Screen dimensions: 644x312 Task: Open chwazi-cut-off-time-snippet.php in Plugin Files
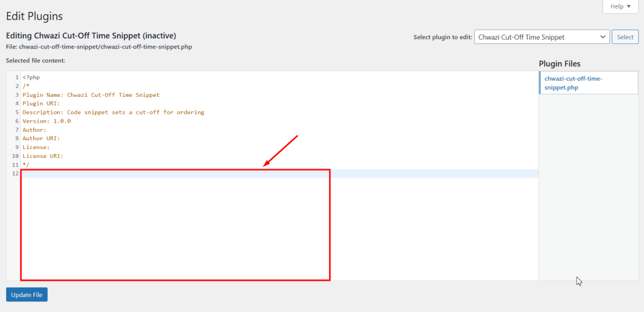[x=574, y=83]
